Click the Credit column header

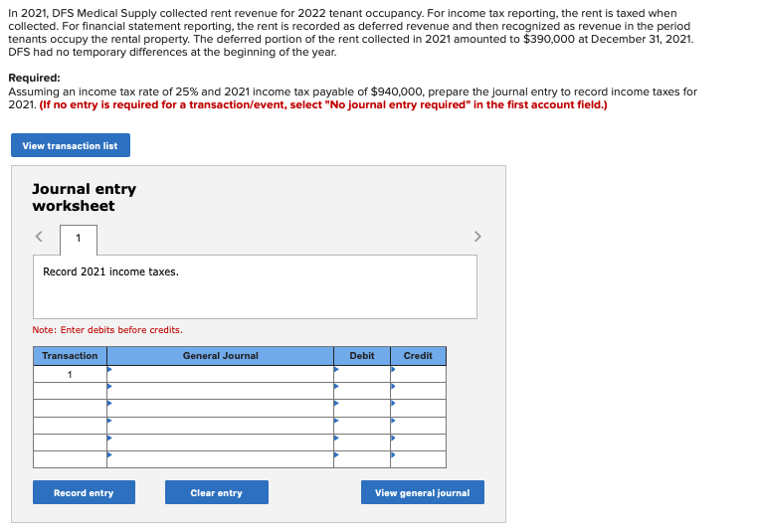pyautogui.click(x=418, y=356)
